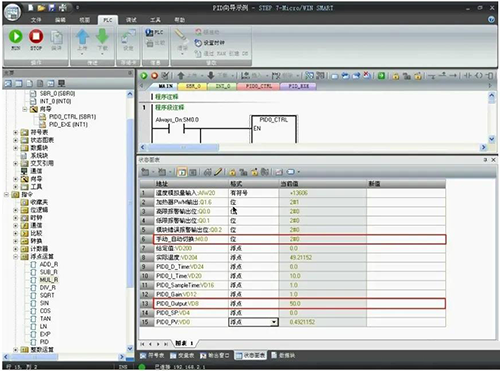Expand the symbol table folder in project tree

pos(15,132)
